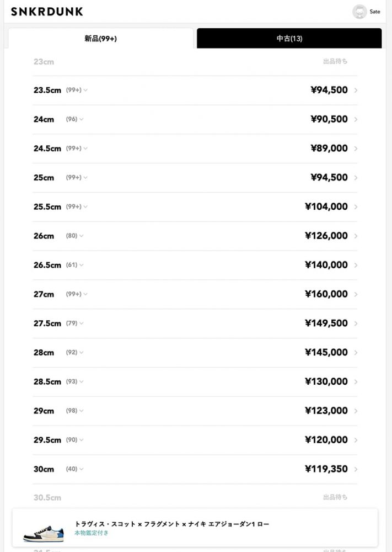Click the arrow next to ¥126,000
The image size is (392, 552).
point(356,236)
